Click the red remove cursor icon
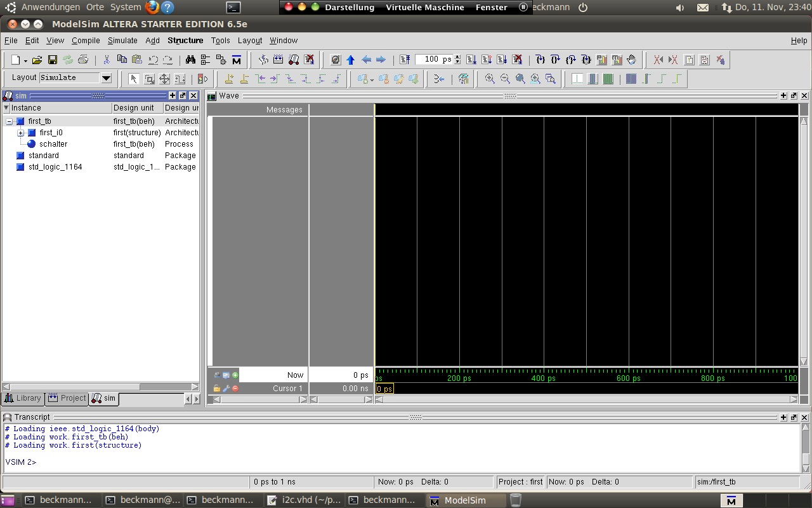Image resolution: width=812 pixels, height=508 pixels. tap(235, 389)
